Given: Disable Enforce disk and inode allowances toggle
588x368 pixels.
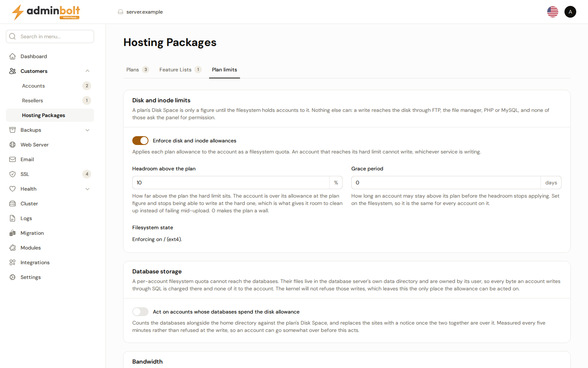Looking at the screenshot, I should point(140,141).
